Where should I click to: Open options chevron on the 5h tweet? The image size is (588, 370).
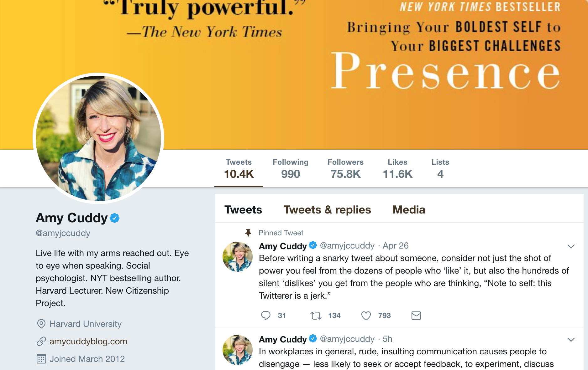[x=571, y=340]
